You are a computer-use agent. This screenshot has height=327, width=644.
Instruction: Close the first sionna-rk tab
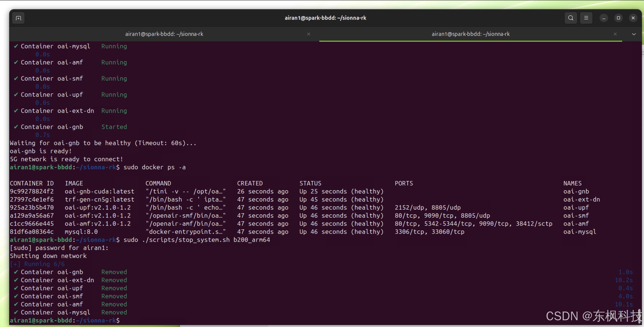coord(308,34)
